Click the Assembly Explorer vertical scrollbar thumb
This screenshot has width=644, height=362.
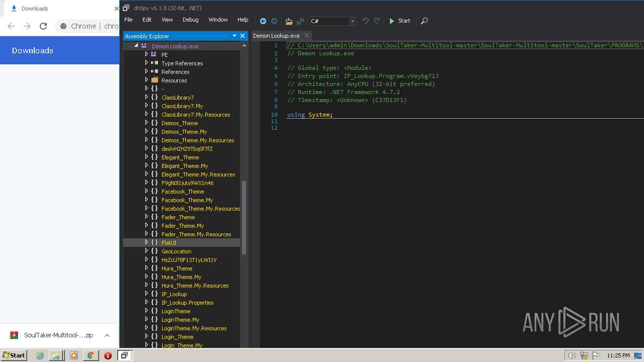tap(245, 217)
